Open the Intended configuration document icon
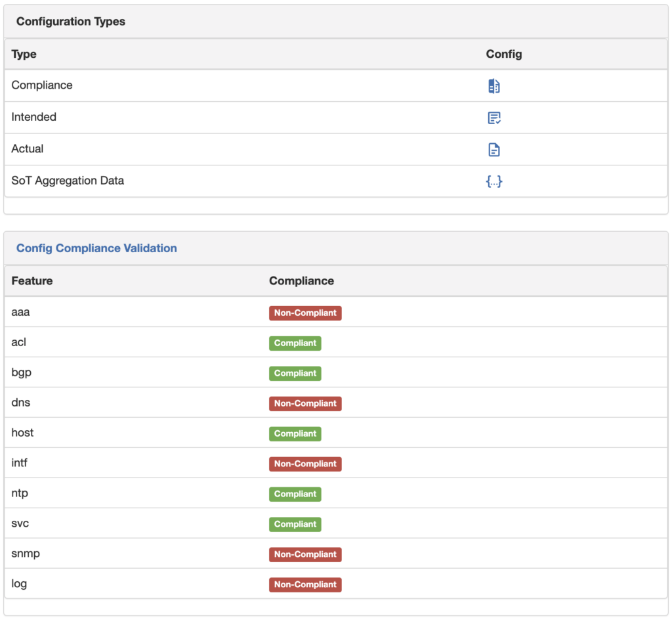 coord(493,118)
